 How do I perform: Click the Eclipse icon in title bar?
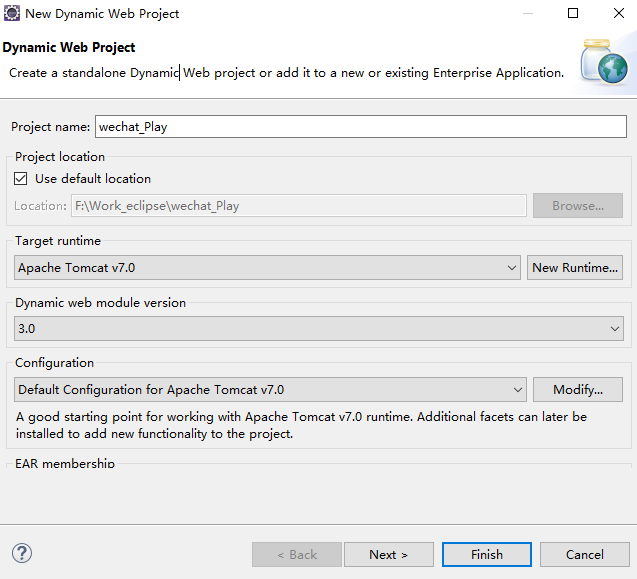[11, 13]
